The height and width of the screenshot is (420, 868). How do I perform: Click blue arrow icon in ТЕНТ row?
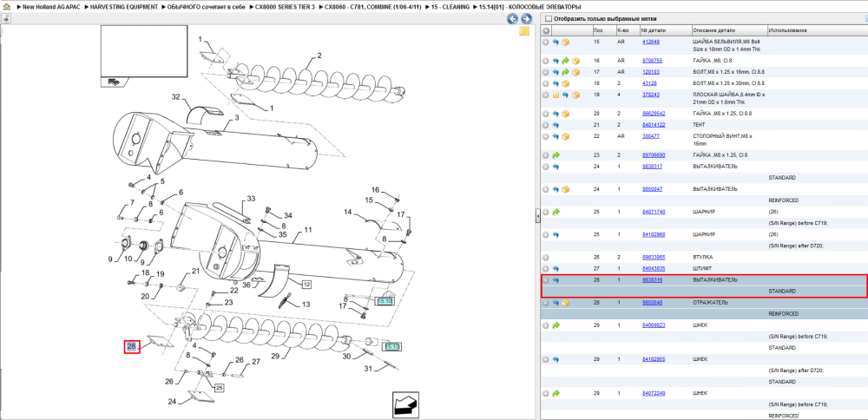tap(556, 125)
